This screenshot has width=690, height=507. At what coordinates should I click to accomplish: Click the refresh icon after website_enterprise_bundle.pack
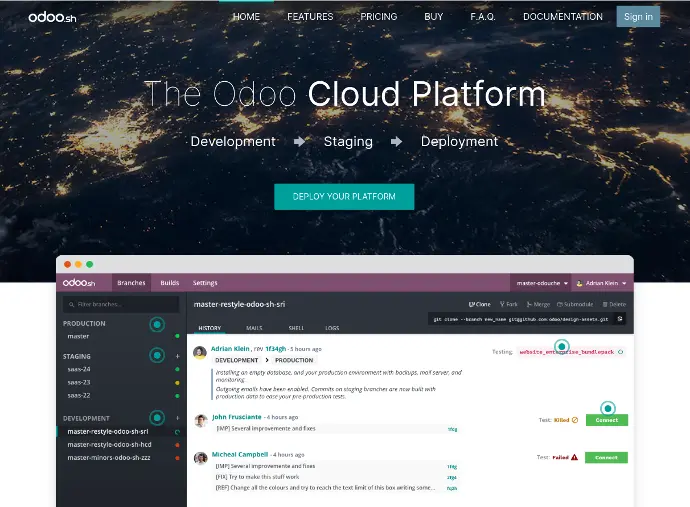coord(620,352)
